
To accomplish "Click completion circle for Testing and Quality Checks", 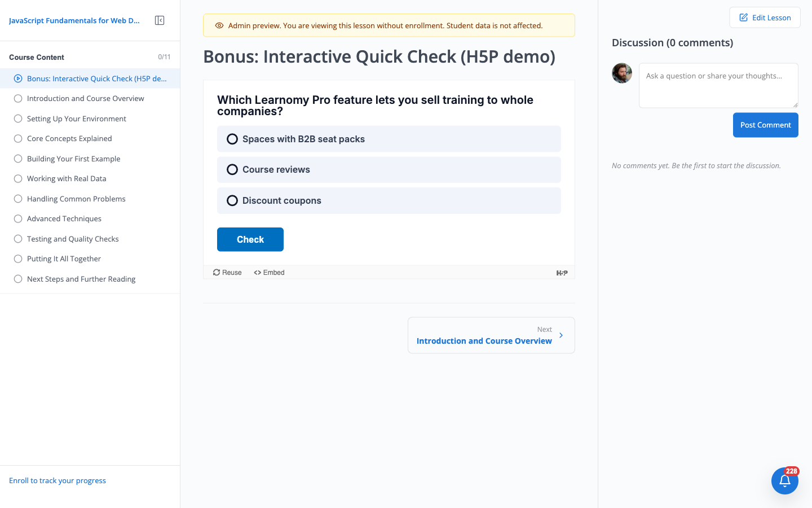I will point(18,239).
